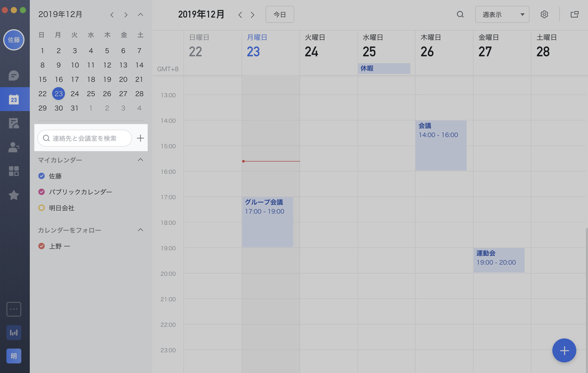Open the 週表示 view dropdown
Screen dimensions: 588x373
(x=502, y=15)
